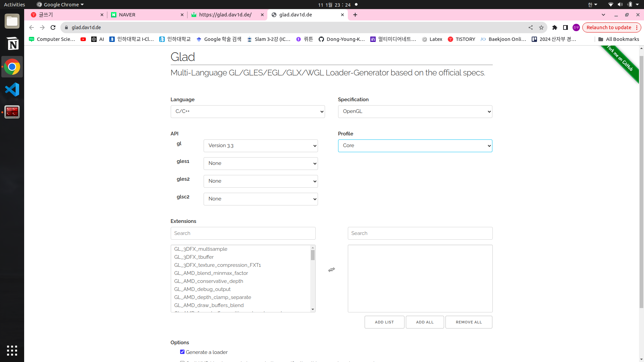Reload the page with refresh icon
The image size is (644, 362).
click(53, 27)
